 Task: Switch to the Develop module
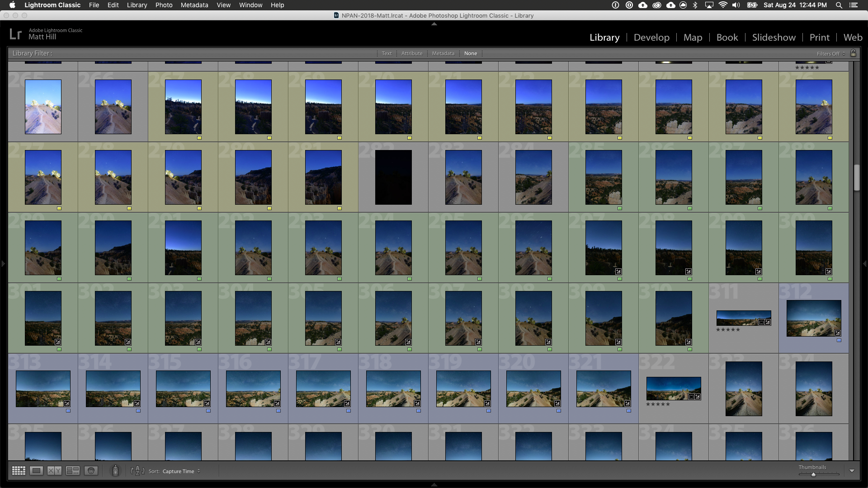(651, 38)
